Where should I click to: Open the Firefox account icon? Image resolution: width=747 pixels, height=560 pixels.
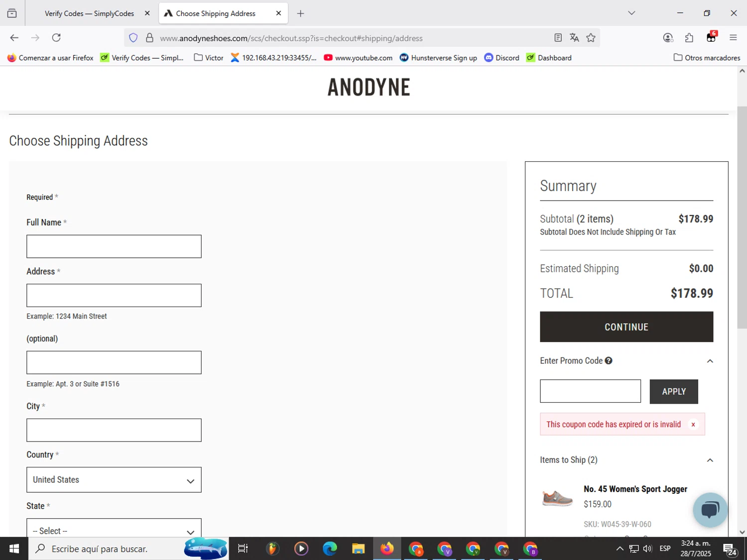click(x=668, y=38)
